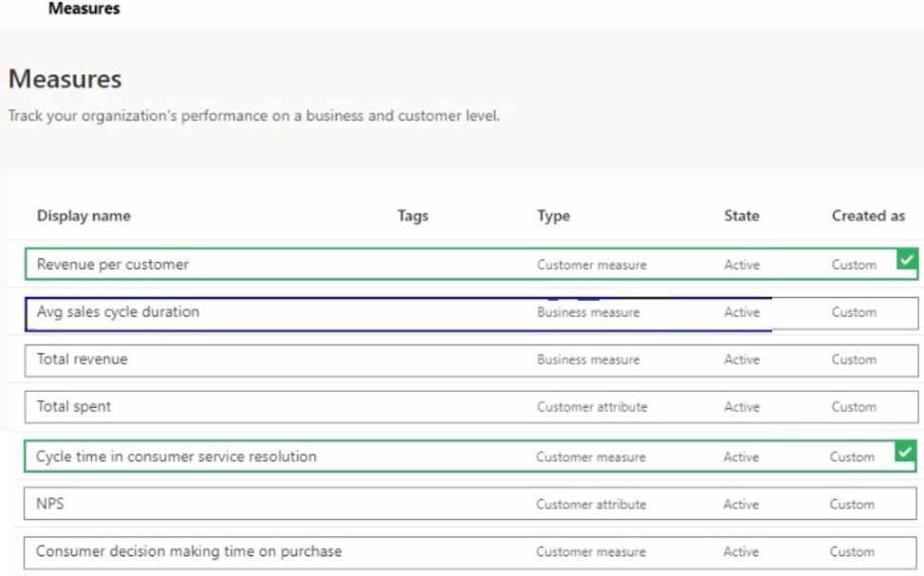The height and width of the screenshot is (576, 924).
Task: Sort by the Type column header
Action: (553, 215)
